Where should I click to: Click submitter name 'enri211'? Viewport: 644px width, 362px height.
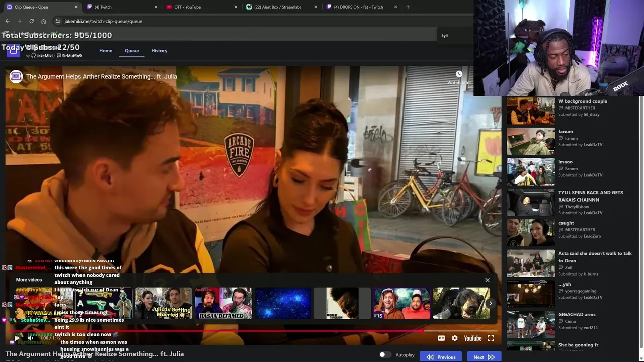pos(591,328)
